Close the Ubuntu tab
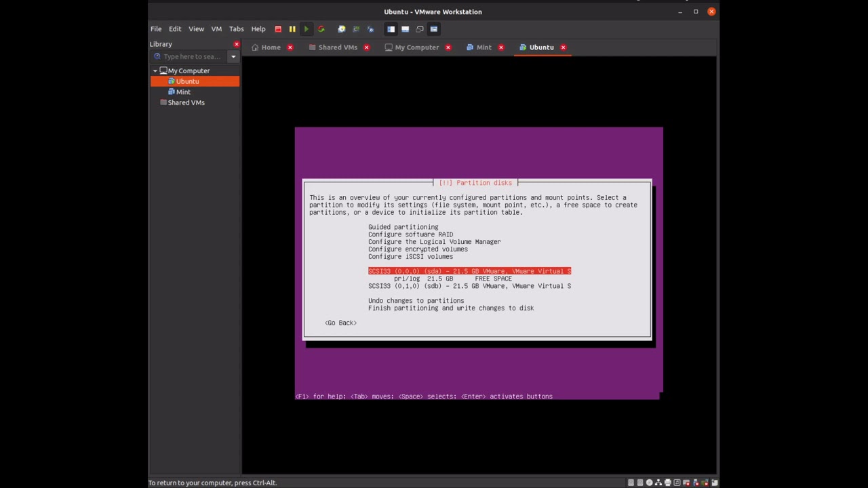Viewport: 868px width, 488px height. pos(564,47)
